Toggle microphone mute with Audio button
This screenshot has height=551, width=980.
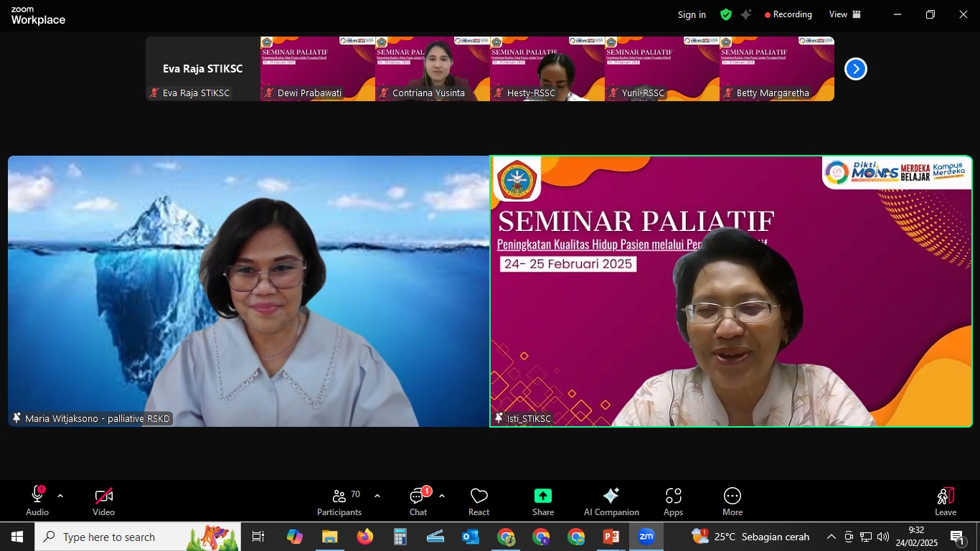click(37, 501)
